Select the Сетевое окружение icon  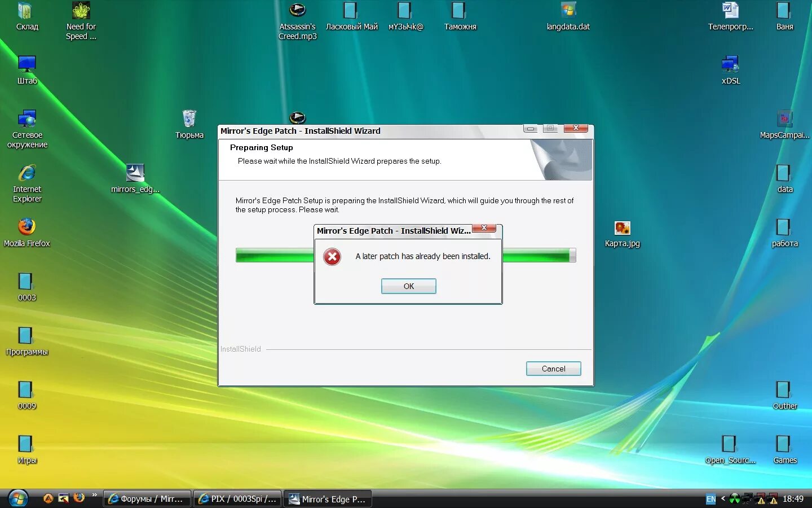tap(27, 129)
